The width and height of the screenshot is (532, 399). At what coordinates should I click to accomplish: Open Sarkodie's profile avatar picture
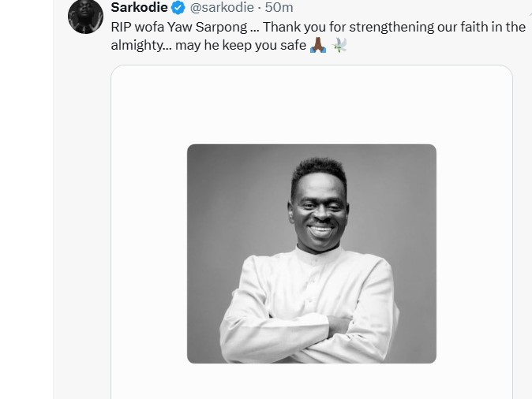point(85,15)
